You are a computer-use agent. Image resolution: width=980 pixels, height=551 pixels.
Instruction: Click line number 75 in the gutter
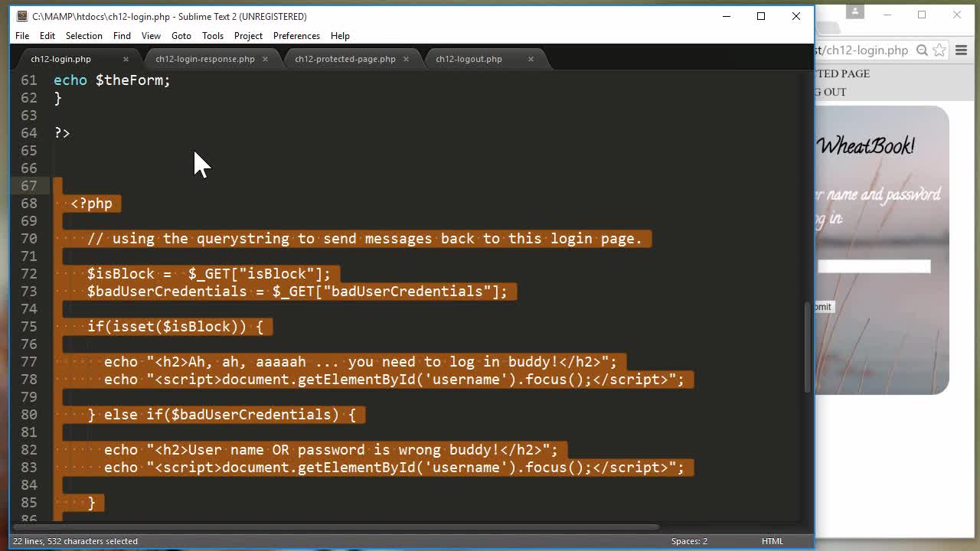tap(29, 326)
